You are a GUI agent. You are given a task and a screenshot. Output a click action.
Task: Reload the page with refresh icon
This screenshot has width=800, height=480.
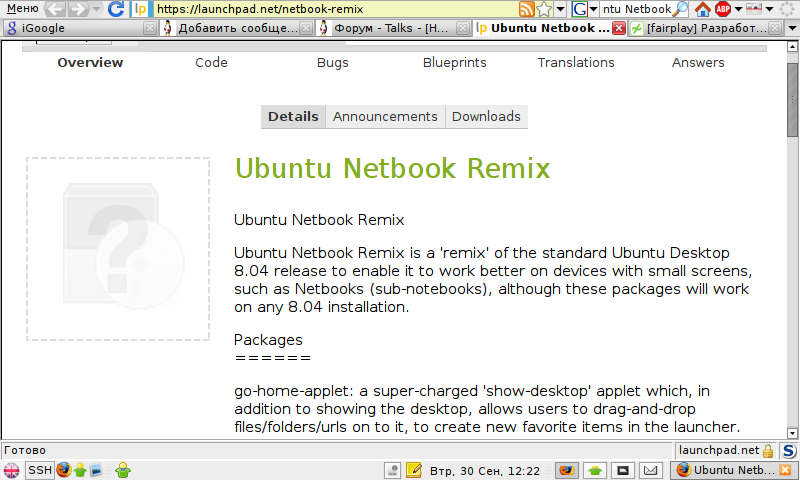click(116, 9)
